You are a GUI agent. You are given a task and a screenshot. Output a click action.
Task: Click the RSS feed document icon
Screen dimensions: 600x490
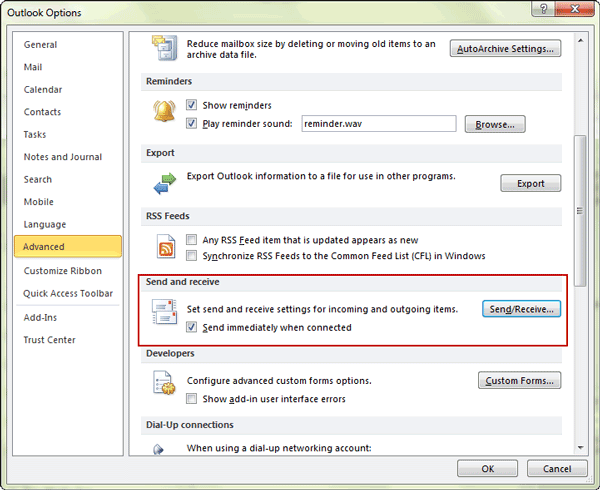click(x=166, y=246)
